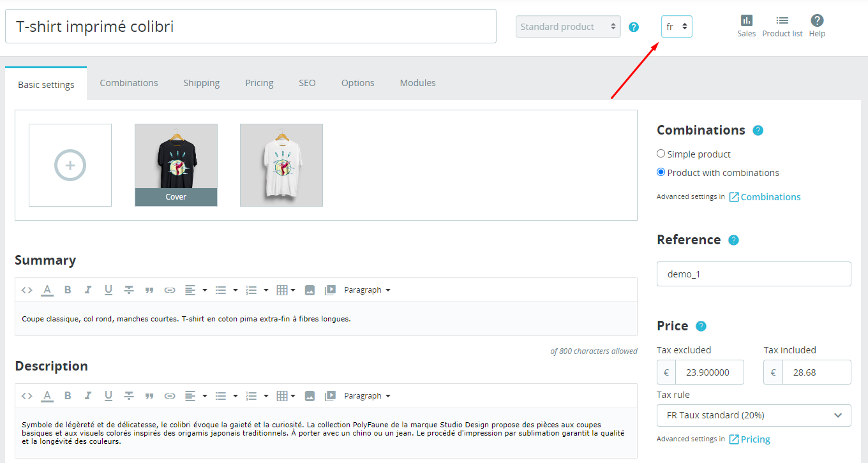868x463 pixels.
Task: Apply bold in Description editor
Action: pos(68,396)
